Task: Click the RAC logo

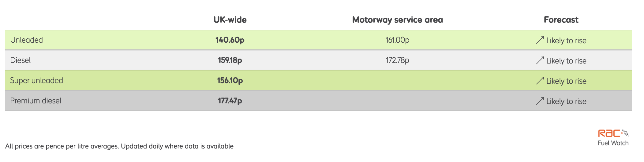Action: [609, 133]
